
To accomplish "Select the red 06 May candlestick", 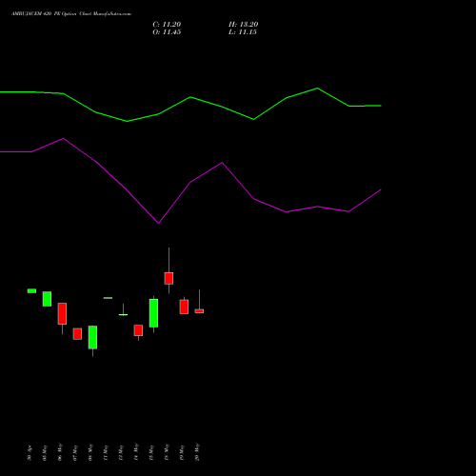I will point(62,313).
